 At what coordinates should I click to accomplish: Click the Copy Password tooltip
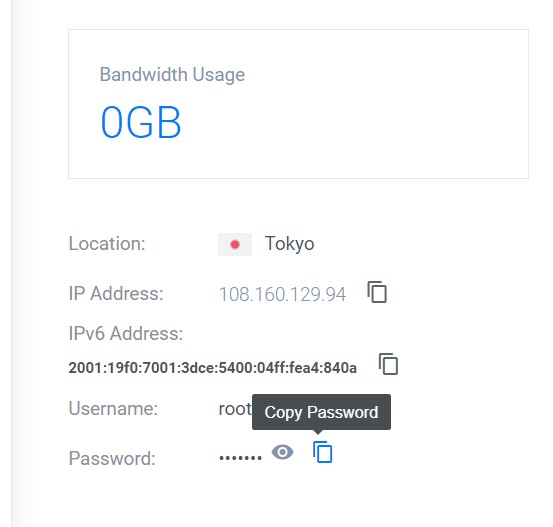click(x=321, y=412)
